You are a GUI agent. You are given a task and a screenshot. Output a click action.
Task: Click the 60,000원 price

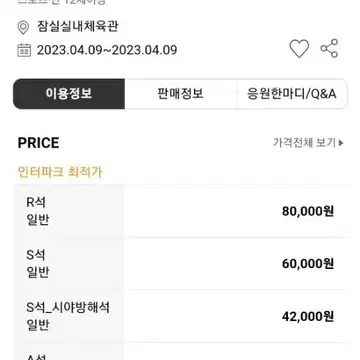308,264
